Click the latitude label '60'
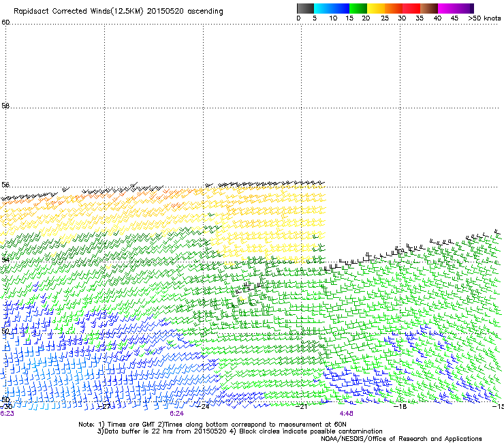Viewport: 504px width, 443px height. click(x=5, y=22)
